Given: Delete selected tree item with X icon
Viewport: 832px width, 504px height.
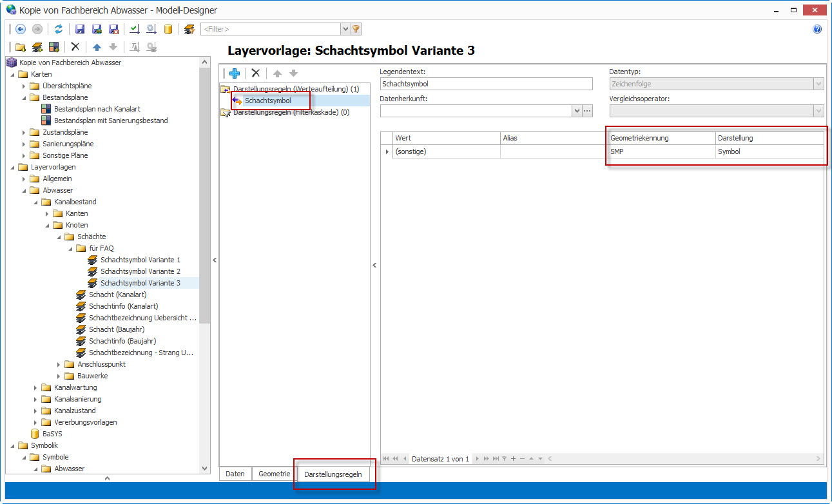Looking at the screenshot, I should click(x=75, y=47).
